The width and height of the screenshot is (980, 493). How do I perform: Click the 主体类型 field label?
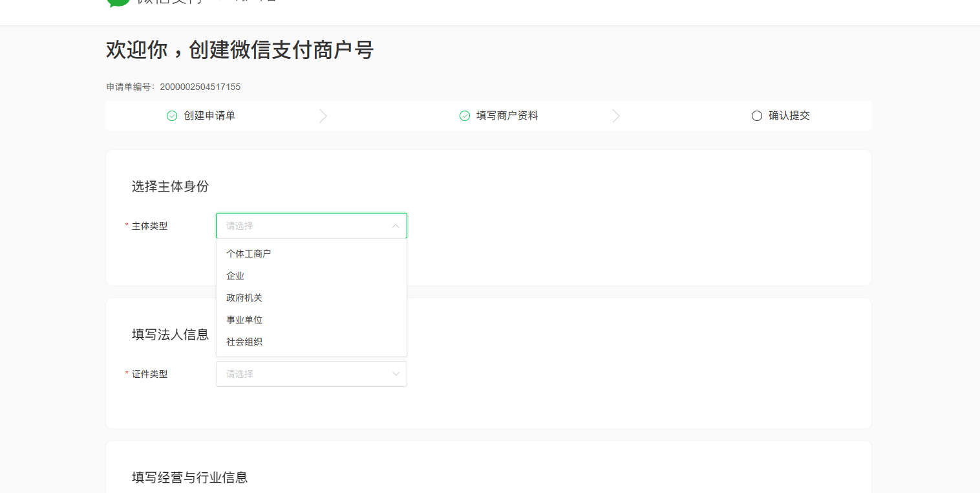pos(150,226)
